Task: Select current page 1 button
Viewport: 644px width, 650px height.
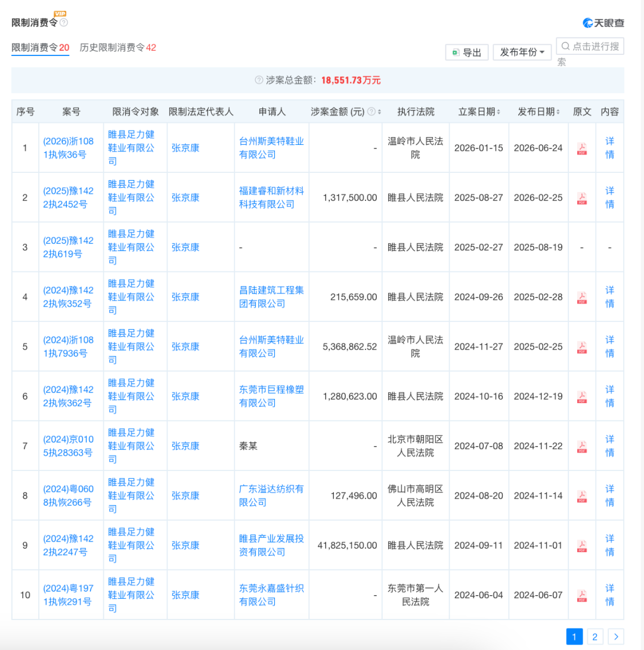Action: click(x=574, y=637)
